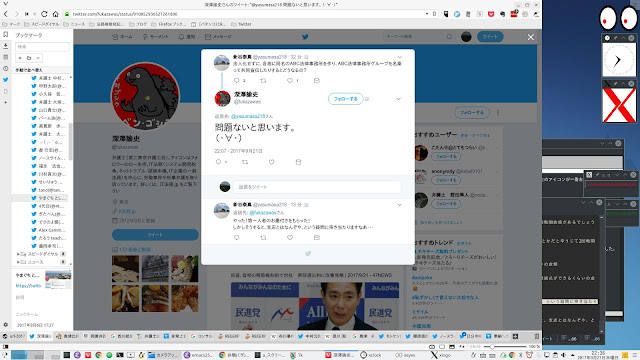
Task: Reply to the main tweet via the bubble icon
Action: click(218, 162)
